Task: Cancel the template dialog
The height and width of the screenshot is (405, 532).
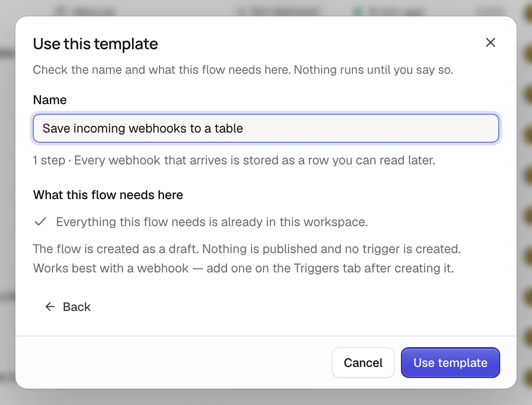Action: tap(363, 363)
